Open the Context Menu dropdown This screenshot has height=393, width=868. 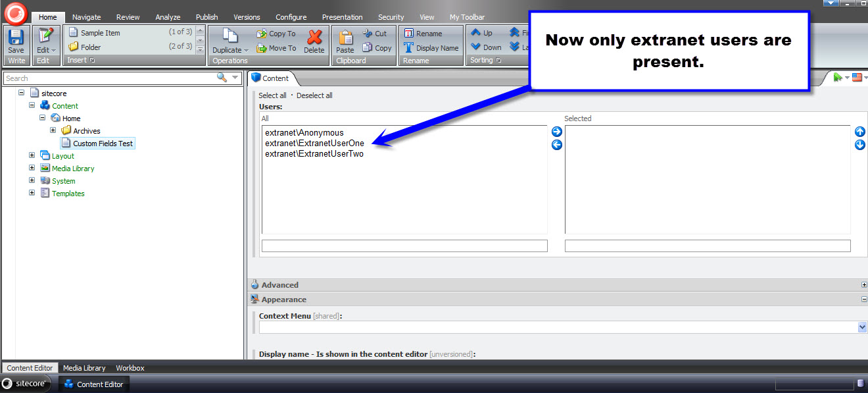click(x=862, y=327)
